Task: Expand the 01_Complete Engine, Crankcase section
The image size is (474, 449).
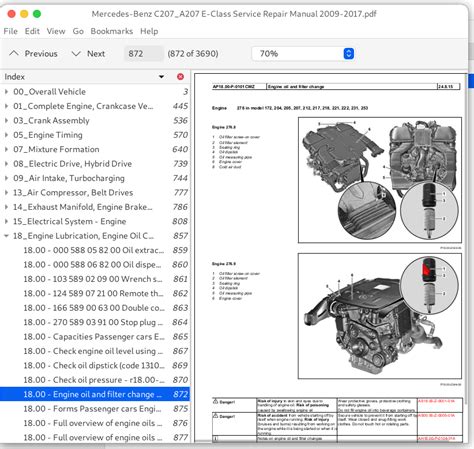Action: (6, 106)
